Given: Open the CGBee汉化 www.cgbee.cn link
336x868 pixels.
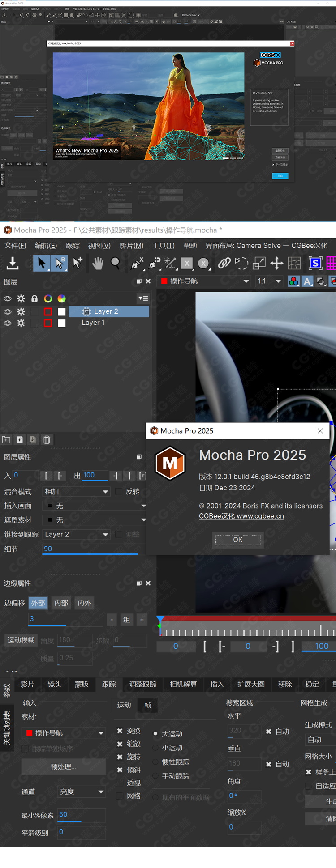Looking at the screenshot, I should pos(241,516).
